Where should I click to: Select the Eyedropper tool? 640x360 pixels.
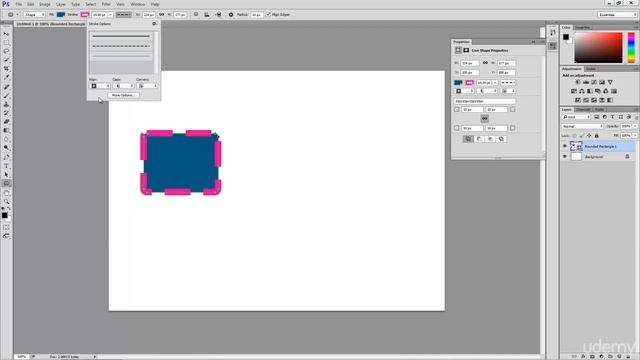6,77
